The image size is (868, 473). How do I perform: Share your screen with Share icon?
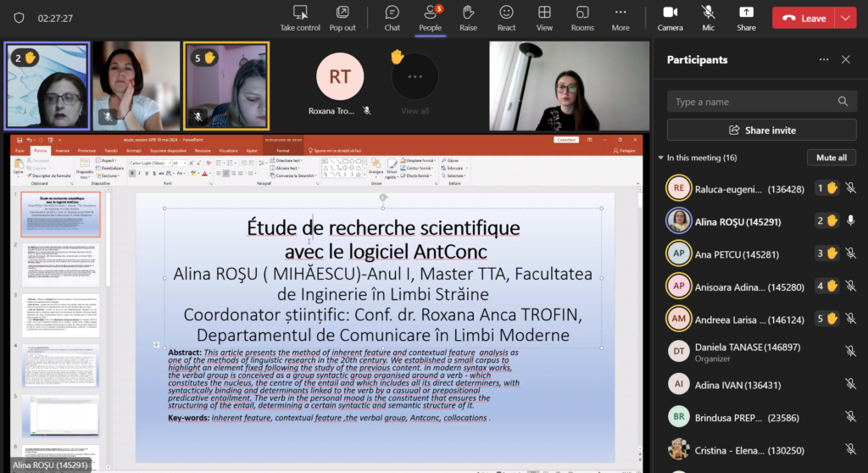point(746,18)
